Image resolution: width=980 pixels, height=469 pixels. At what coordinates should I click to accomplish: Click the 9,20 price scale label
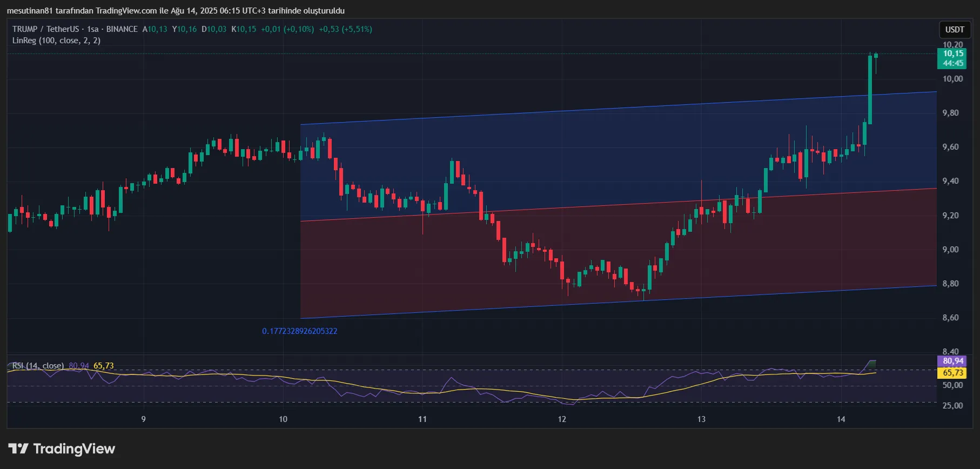point(951,216)
